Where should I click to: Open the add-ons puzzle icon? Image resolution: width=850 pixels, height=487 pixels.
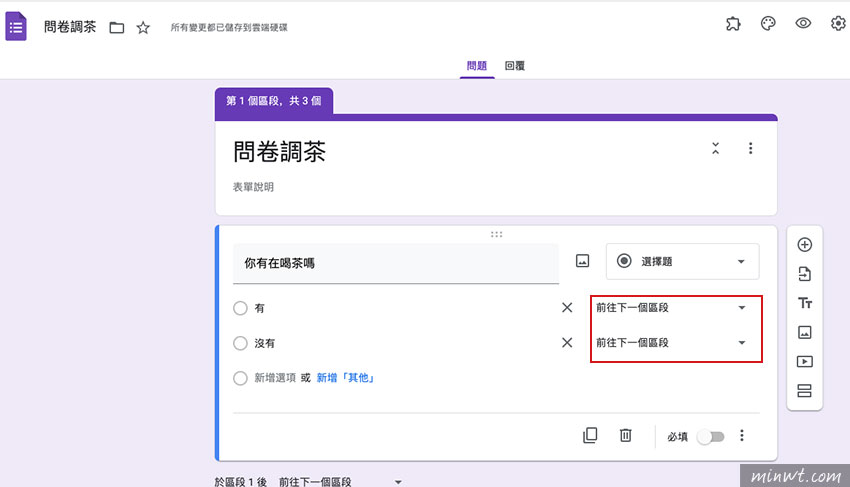pyautogui.click(x=733, y=23)
